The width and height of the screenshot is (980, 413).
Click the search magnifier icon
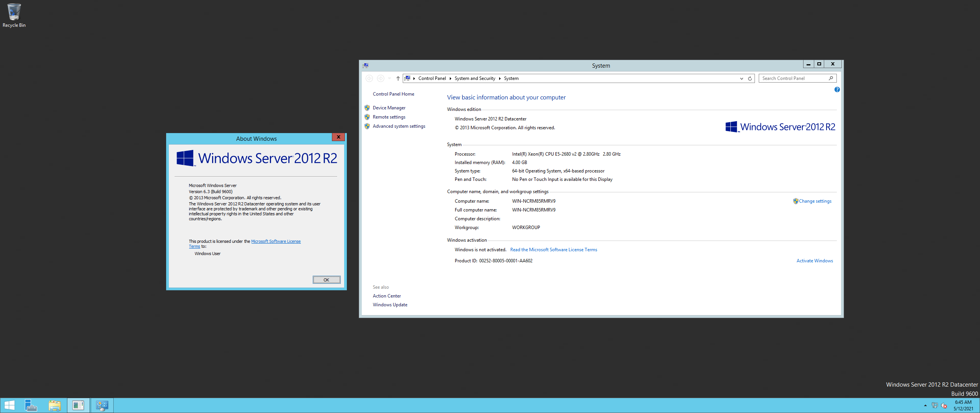pyautogui.click(x=831, y=78)
